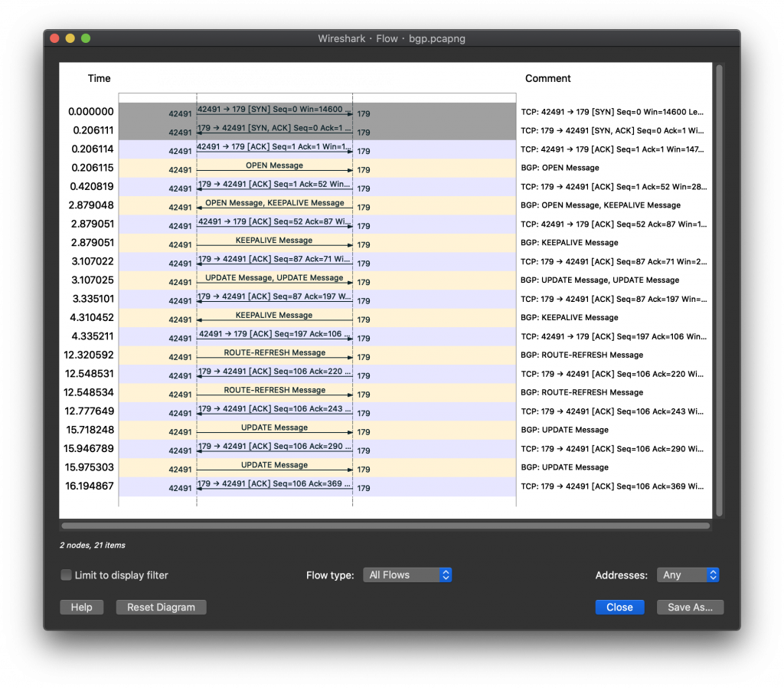Click the time value 3.107022

(93, 261)
